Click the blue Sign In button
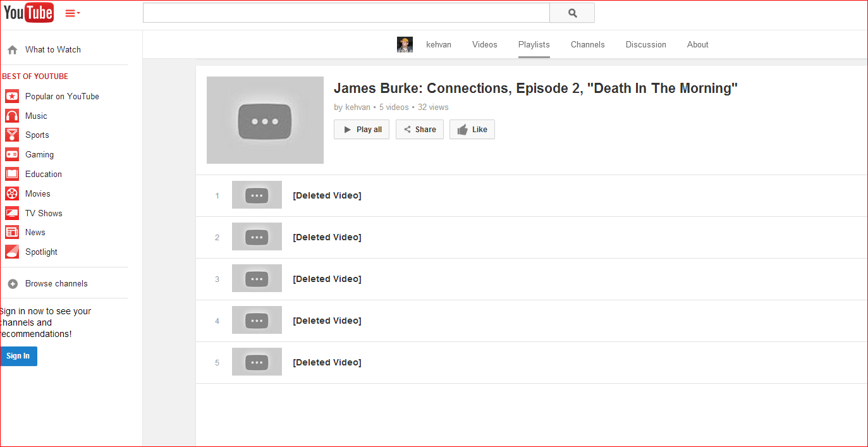Viewport: 868px width, 447px height. pos(18,356)
